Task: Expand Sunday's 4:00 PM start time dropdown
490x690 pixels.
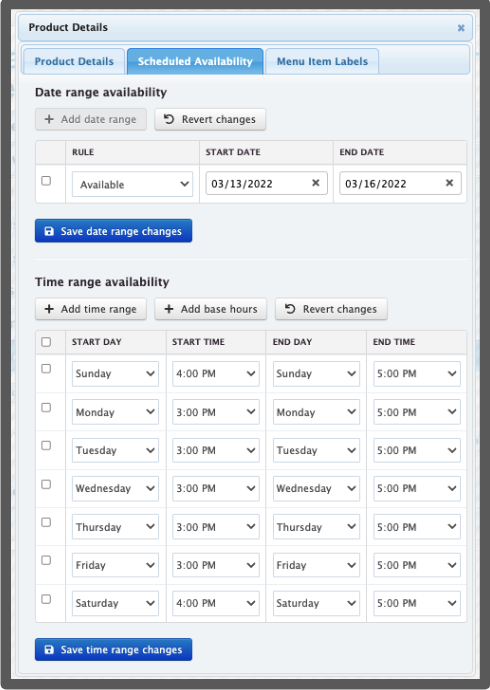Action: (216, 374)
